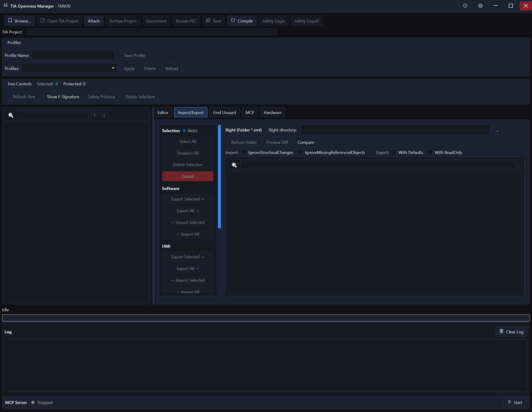Click the magnifier icon in the left tree panel
This screenshot has height=412, width=532.
[11, 115]
